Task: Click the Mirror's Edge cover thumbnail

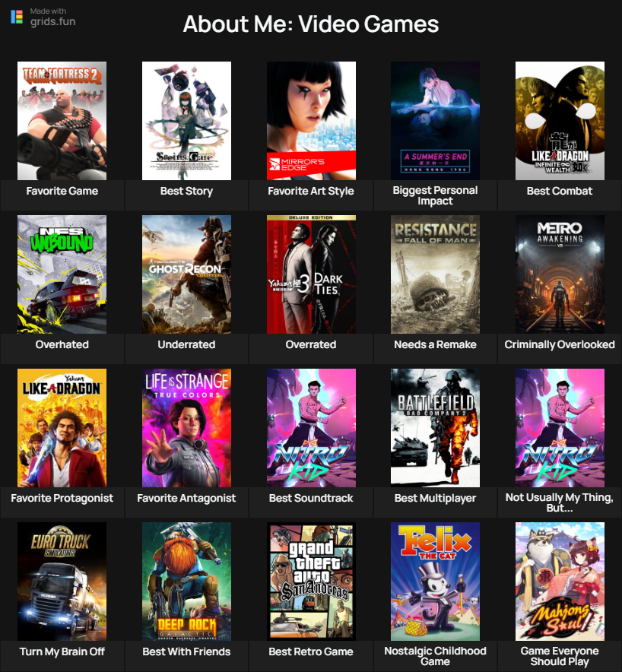Action: (311, 121)
